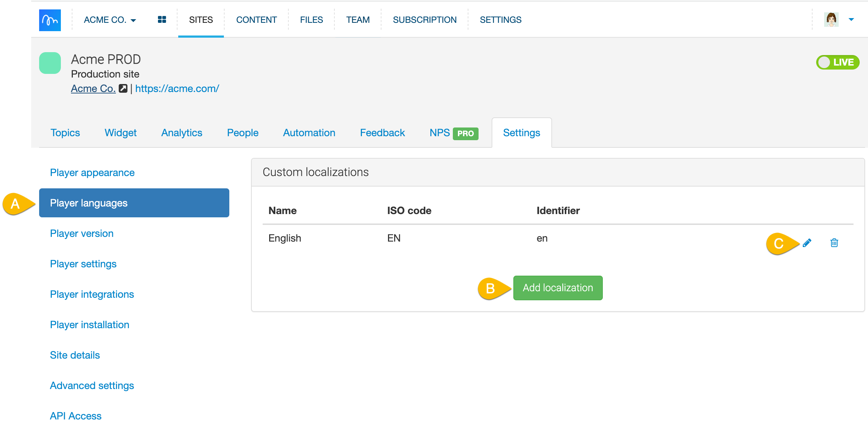Image resolution: width=868 pixels, height=439 pixels.
Task: Click the external link icon beside Acme Co.
Action: pos(123,88)
